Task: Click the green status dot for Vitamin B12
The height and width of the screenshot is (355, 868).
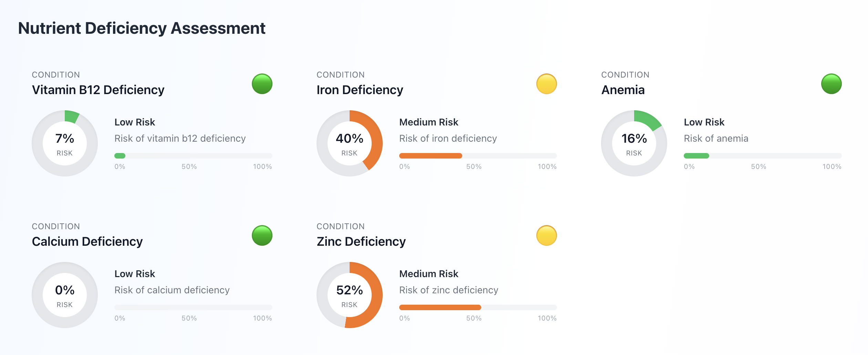Action: click(262, 84)
